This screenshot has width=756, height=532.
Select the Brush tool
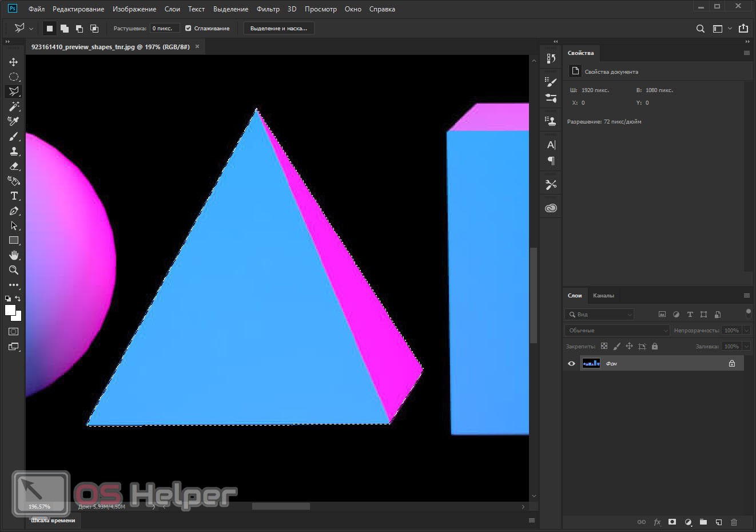tap(14, 136)
